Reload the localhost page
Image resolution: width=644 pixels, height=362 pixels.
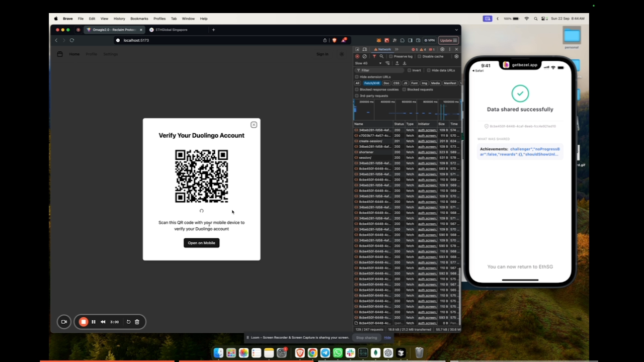(x=72, y=40)
